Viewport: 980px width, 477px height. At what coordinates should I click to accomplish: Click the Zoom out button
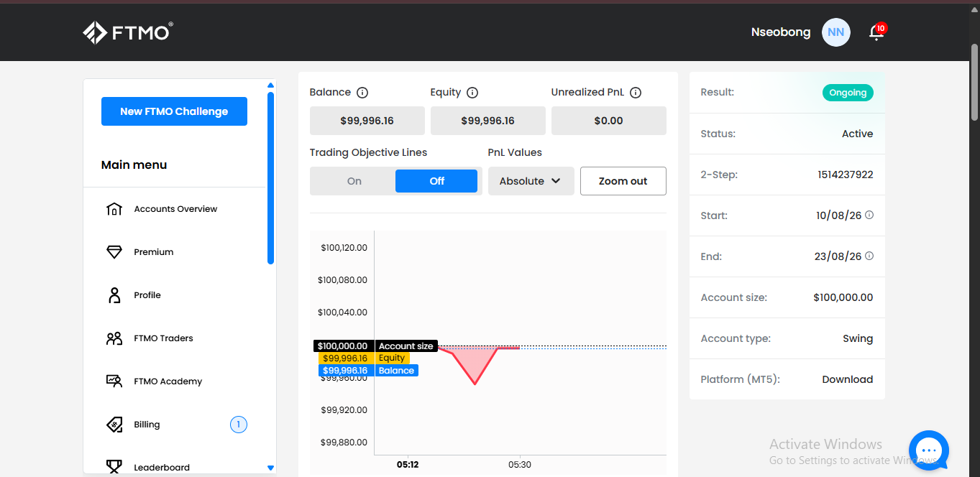623,181
